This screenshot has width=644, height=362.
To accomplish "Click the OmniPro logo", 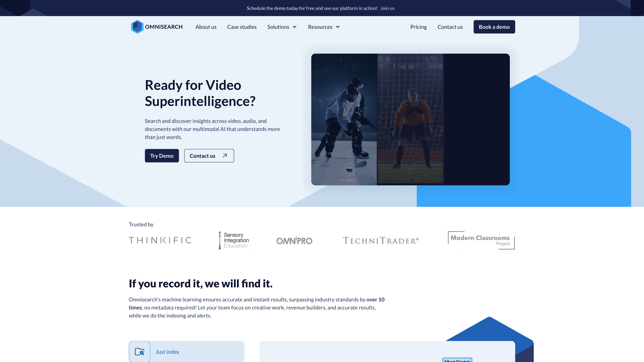I will [x=294, y=241].
